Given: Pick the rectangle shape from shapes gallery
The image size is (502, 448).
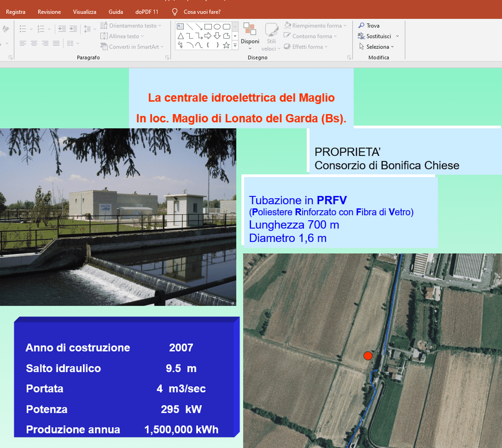Looking at the screenshot, I should (x=208, y=26).
